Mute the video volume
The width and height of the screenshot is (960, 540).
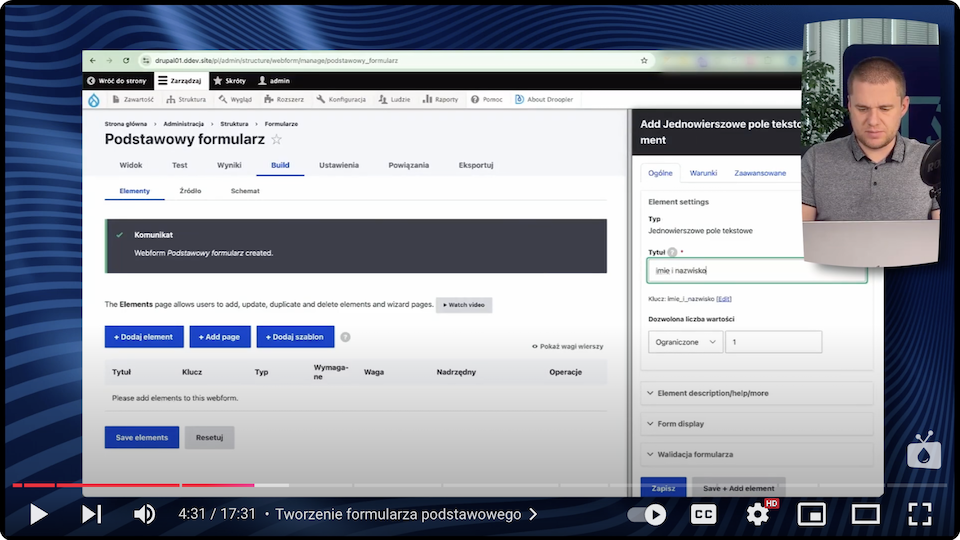[x=144, y=514]
